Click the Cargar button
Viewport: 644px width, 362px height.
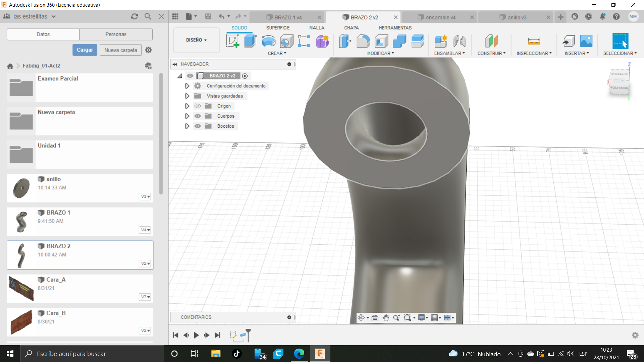coord(85,50)
